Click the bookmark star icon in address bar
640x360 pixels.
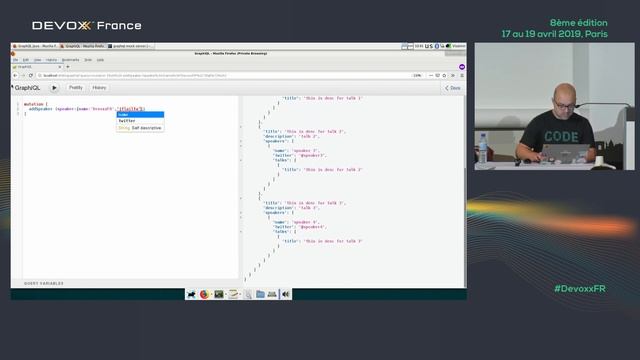pyautogui.click(x=444, y=76)
